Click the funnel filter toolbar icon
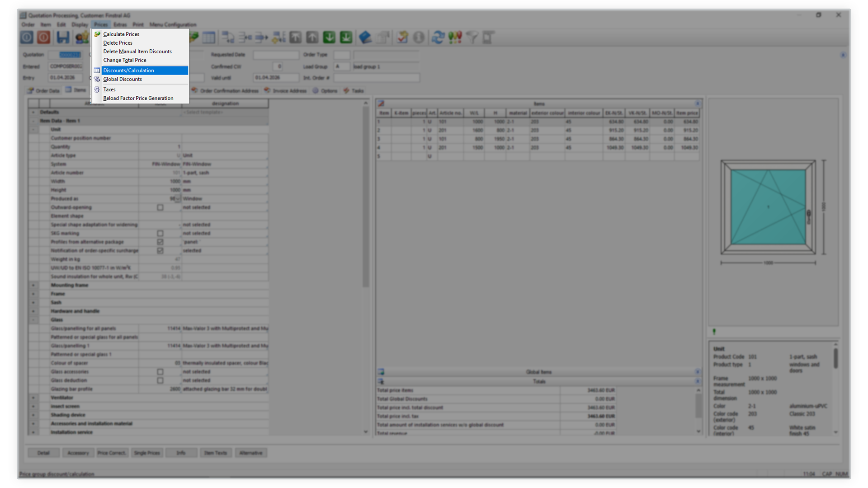This screenshot has height=488, width=868. 472,38
